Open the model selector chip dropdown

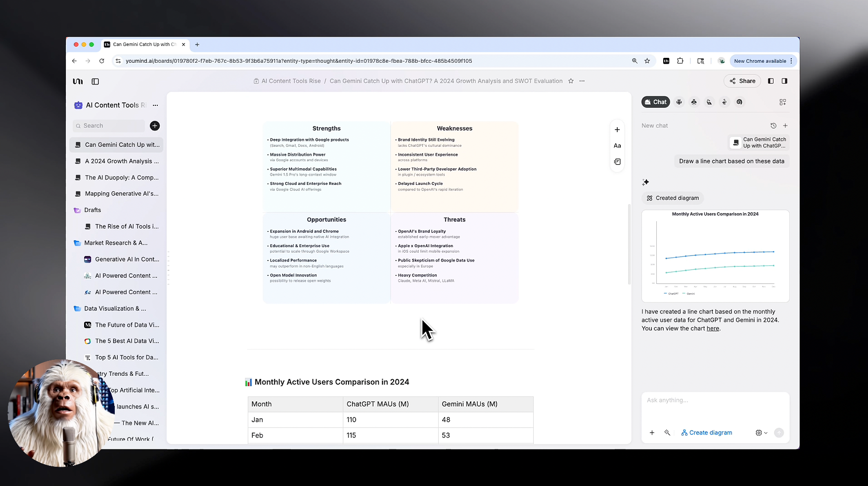coord(762,433)
